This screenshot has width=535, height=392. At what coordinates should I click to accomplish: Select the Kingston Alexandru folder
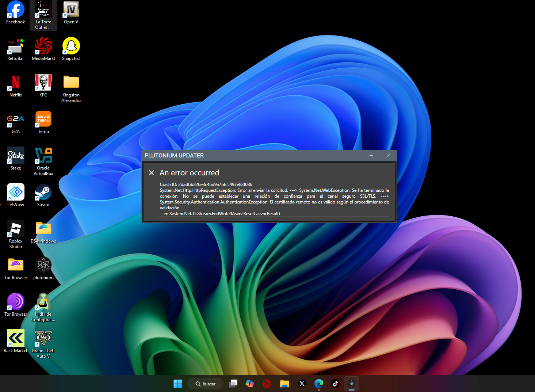click(71, 89)
